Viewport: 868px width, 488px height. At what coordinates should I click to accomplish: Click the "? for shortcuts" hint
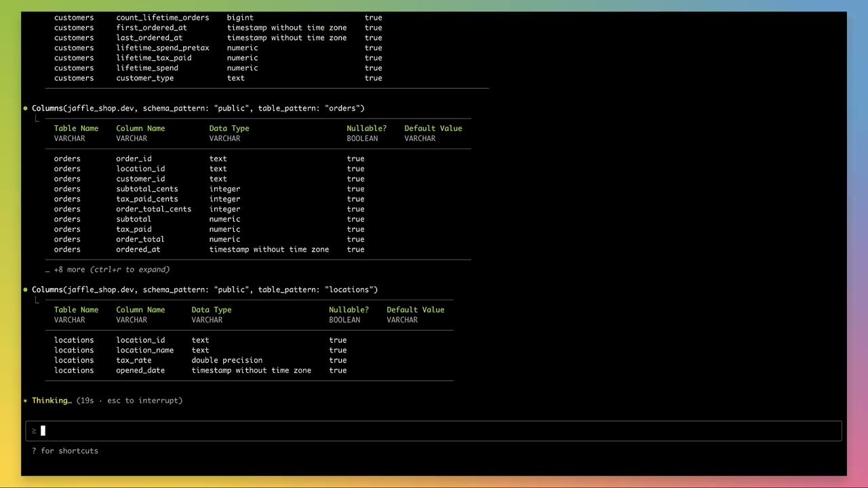click(x=65, y=451)
